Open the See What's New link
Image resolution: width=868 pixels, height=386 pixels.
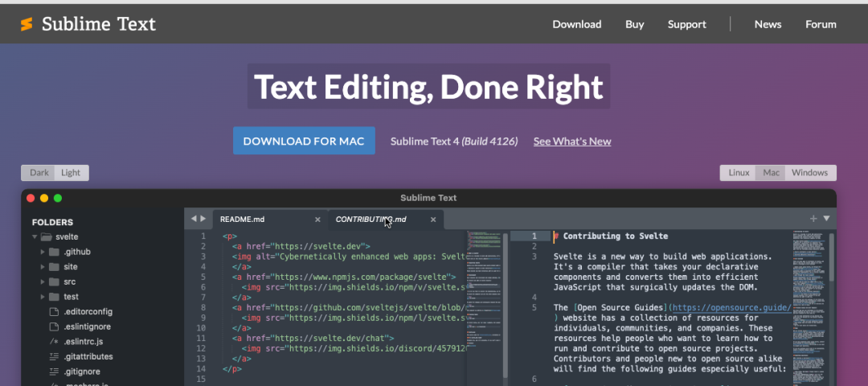(x=571, y=142)
